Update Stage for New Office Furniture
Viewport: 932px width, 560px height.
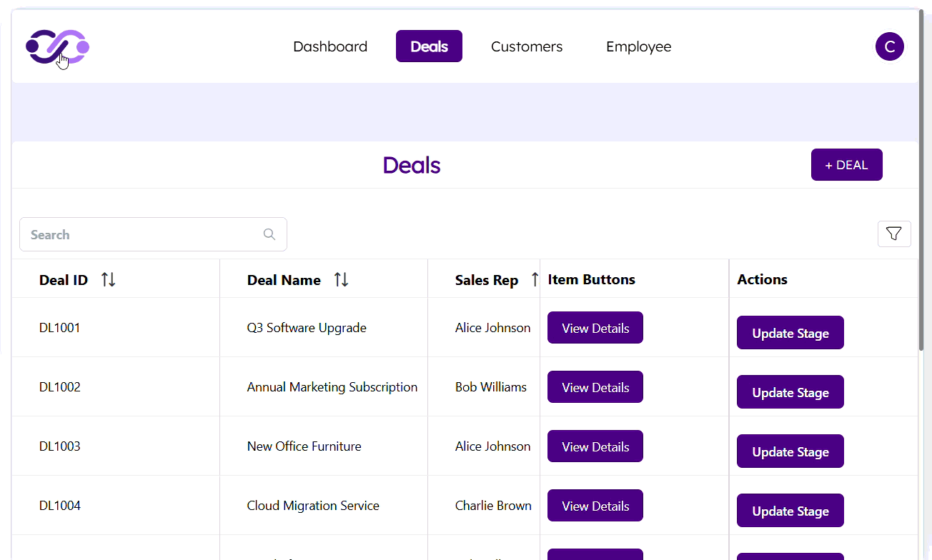(790, 451)
